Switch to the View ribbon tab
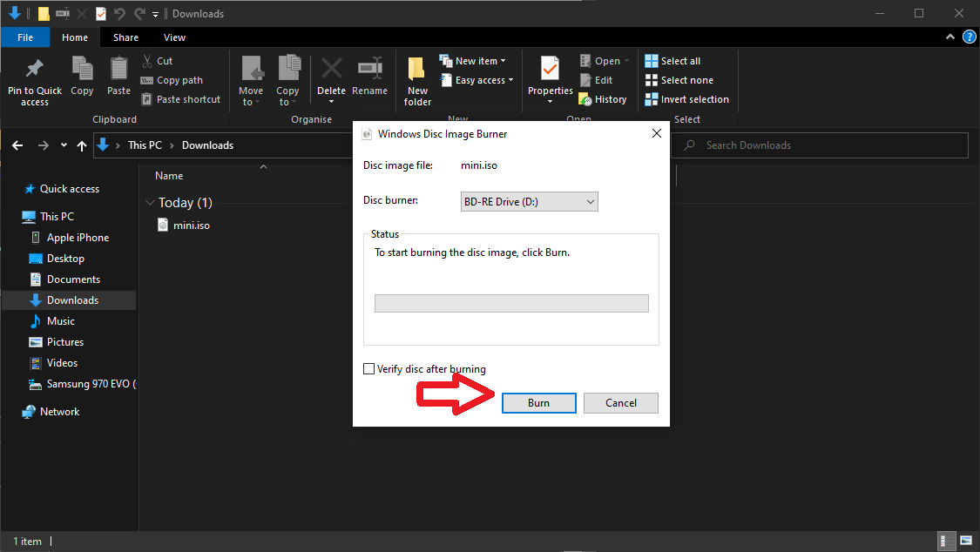The height and width of the screenshot is (552, 980). pos(174,37)
